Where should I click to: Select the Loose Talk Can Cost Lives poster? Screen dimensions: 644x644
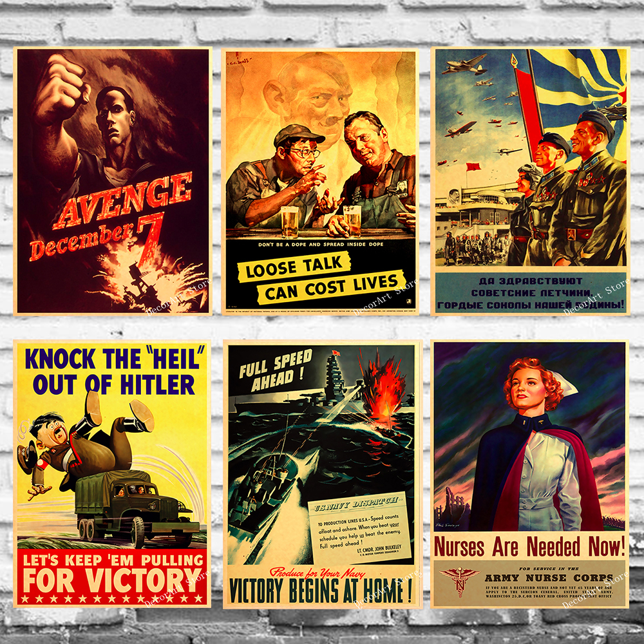tap(320, 181)
